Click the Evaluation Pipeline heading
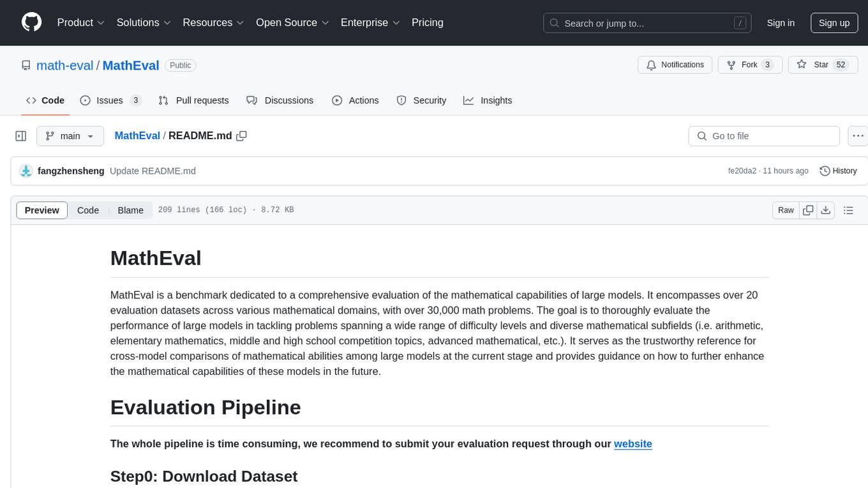Image resolution: width=868 pixels, height=488 pixels. click(x=206, y=407)
